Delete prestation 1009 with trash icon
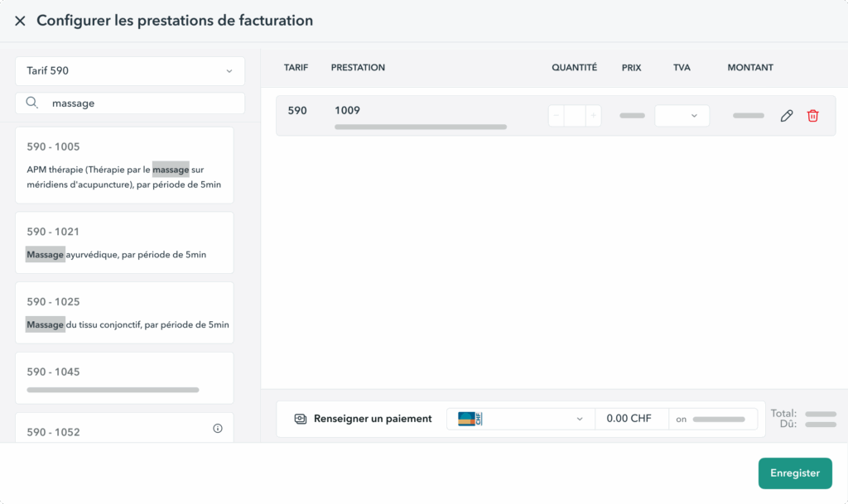Viewport: 848px width, 504px height. 812,116
